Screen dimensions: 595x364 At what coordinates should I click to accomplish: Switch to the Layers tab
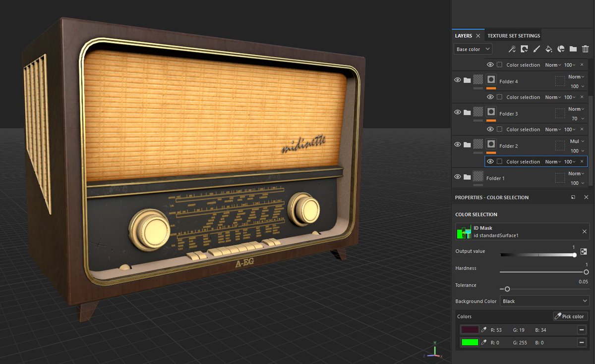click(x=464, y=36)
